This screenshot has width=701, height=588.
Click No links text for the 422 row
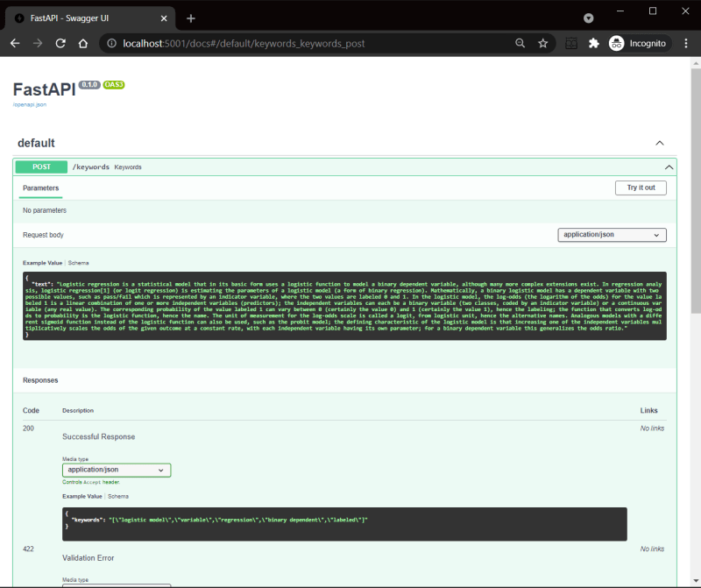click(652, 549)
